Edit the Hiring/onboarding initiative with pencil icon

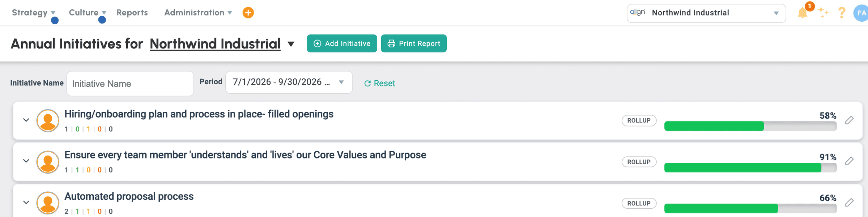click(x=850, y=120)
